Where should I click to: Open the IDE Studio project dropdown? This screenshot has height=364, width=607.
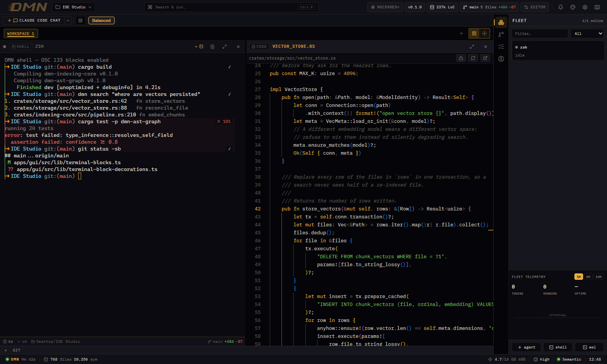tap(74, 7)
